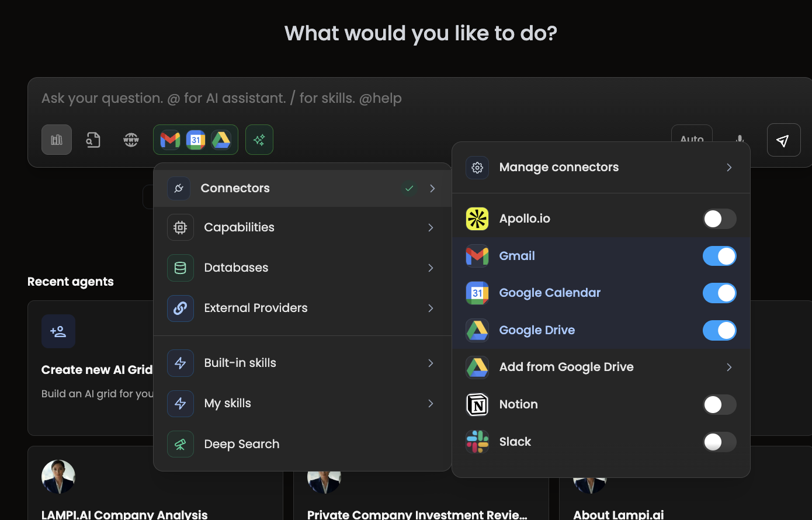Click the Google Calendar connector label

(x=550, y=293)
